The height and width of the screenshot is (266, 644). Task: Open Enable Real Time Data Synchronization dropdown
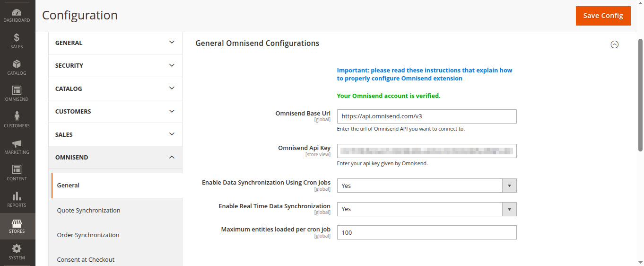(x=426, y=209)
